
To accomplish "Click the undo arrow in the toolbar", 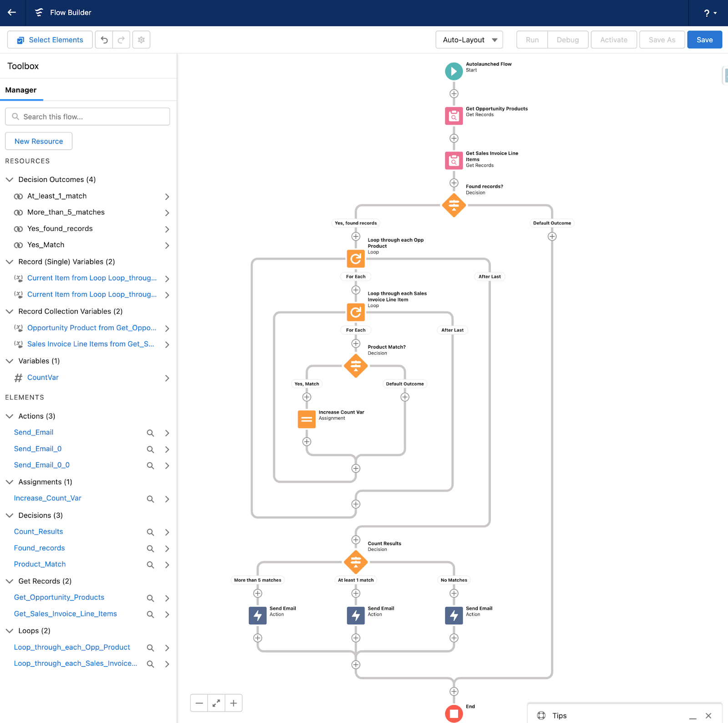I will [x=104, y=40].
